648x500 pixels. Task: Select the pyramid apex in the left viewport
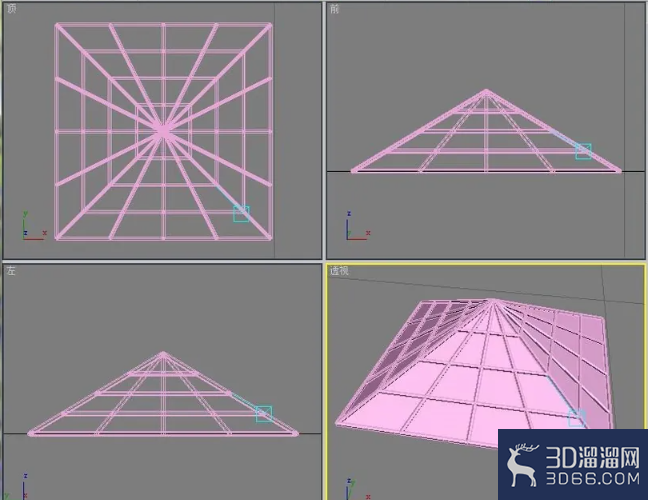(x=163, y=354)
